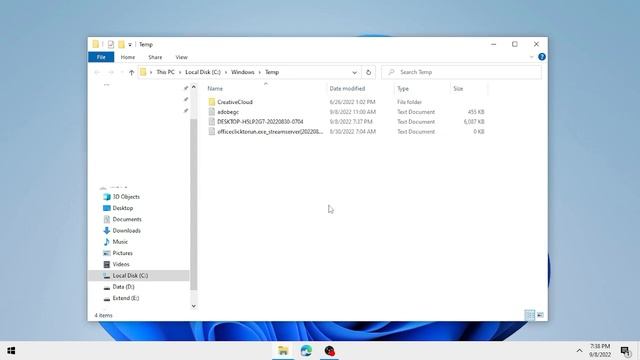Select Local Disk (C:) in address breadcrumb
640x360 pixels.
[x=203, y=72]
